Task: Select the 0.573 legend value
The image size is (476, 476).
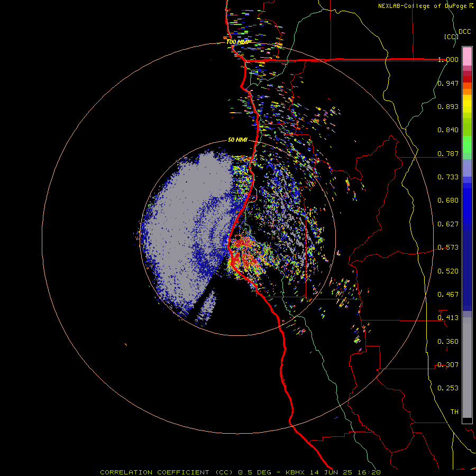Action: [448, 248]
